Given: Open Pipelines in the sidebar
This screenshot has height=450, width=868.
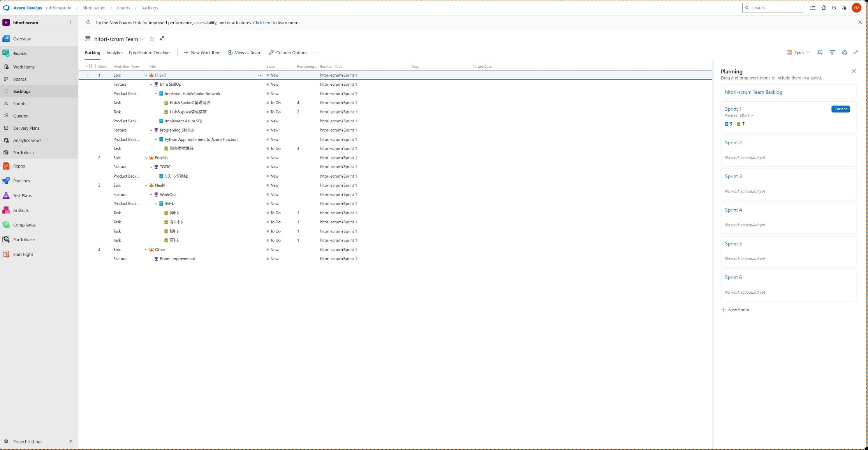Looking at the screenshot, I should (x=21, y=181).
